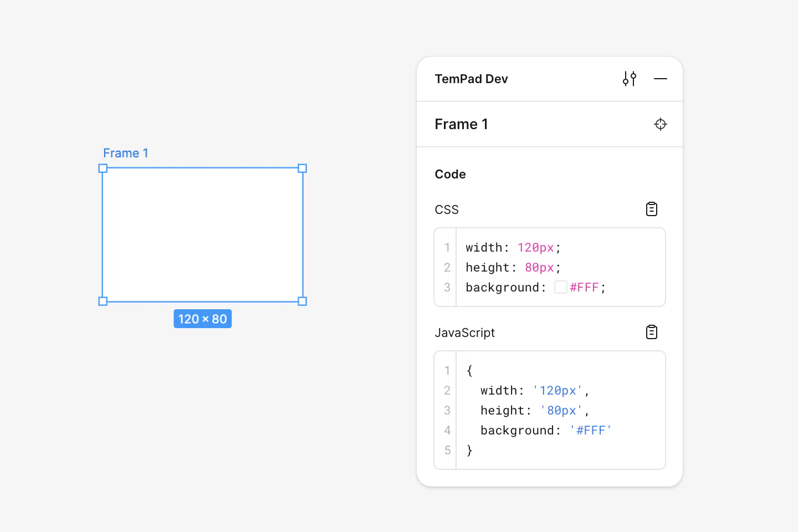Click the 120 × 80 size badge

click(x=203, y=319)
